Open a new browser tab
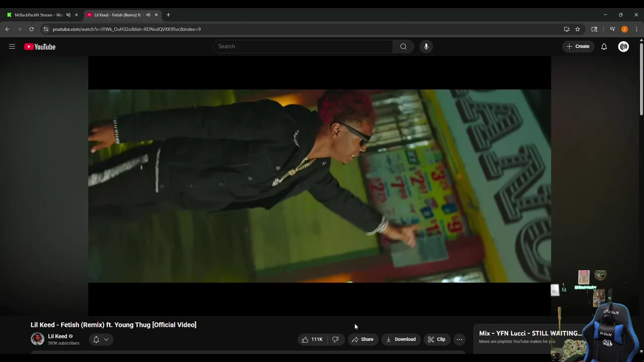 [x=168, y=15]
